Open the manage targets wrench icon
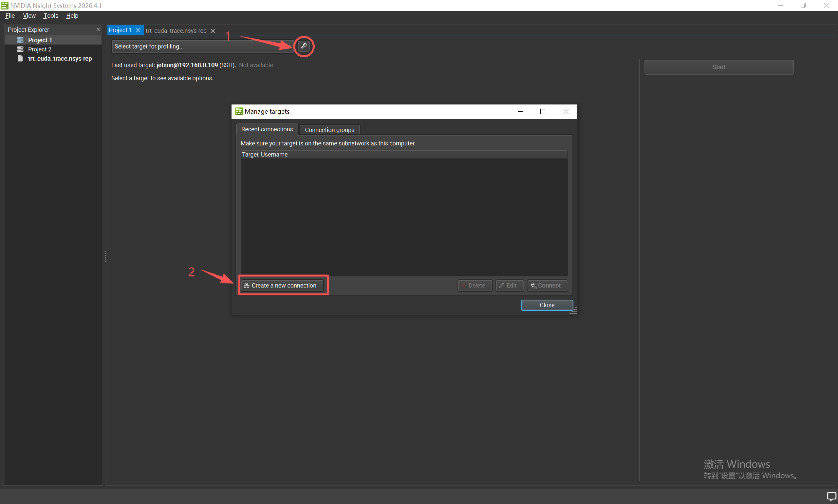 point(304,46)
